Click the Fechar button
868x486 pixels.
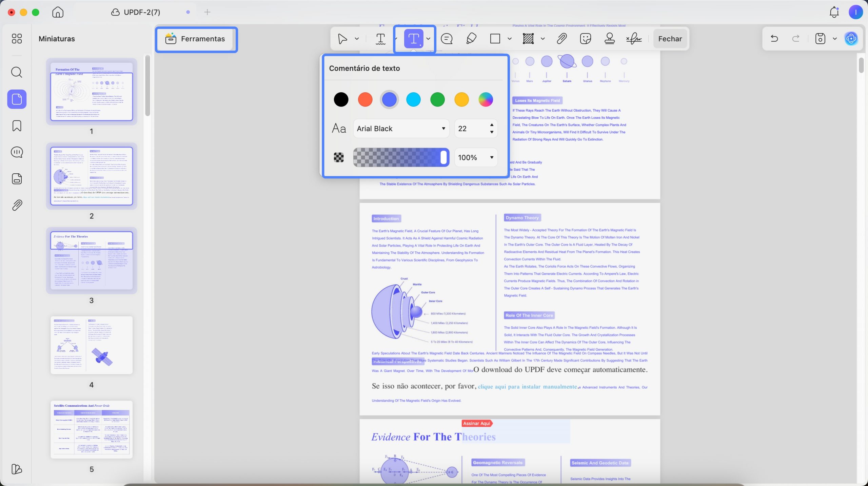[670, 39]
